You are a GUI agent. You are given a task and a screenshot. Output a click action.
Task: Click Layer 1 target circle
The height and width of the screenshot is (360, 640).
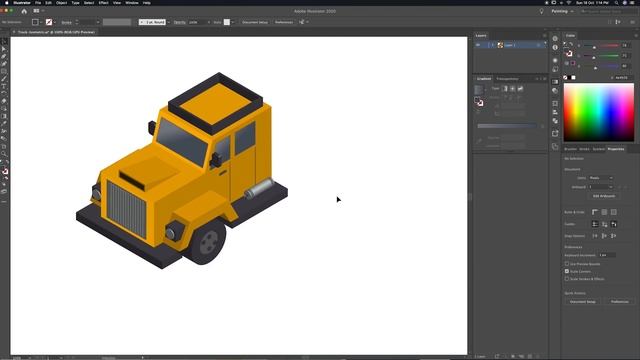tap(538, 45)
